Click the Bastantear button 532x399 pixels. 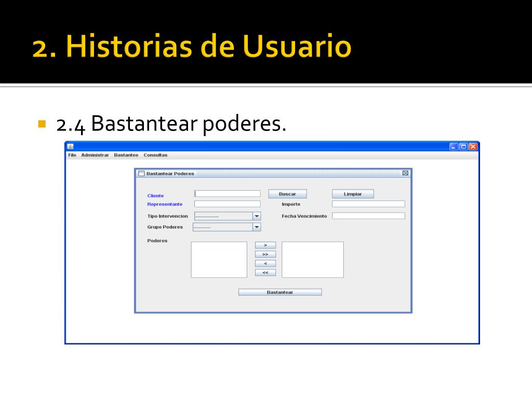(280, 292)
